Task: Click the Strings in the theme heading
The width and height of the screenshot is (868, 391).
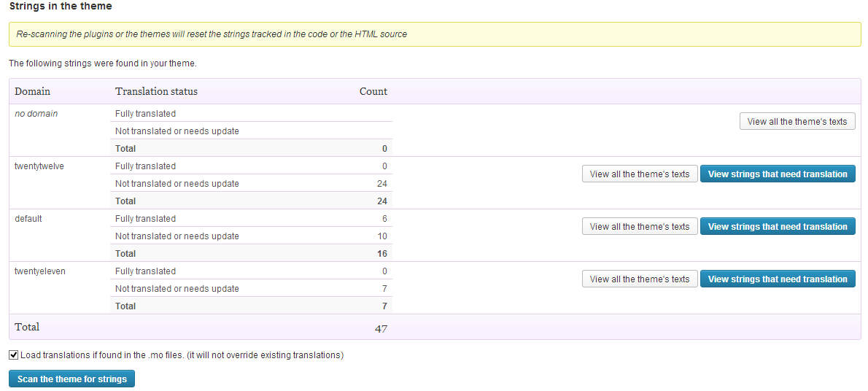Action: [60, 6]
